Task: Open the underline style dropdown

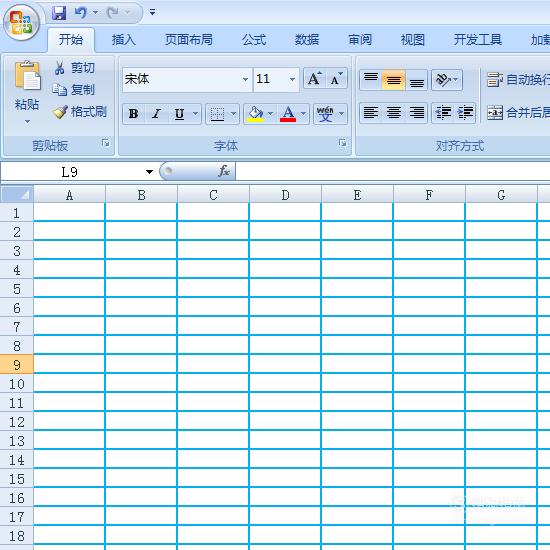Action: click(x=195, y=114)
